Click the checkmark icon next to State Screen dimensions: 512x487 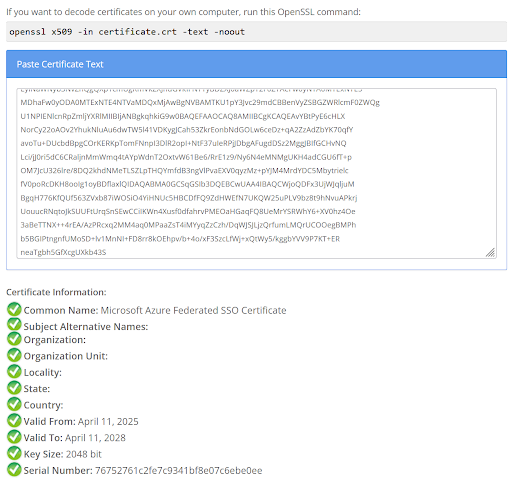tap(14, 388)
